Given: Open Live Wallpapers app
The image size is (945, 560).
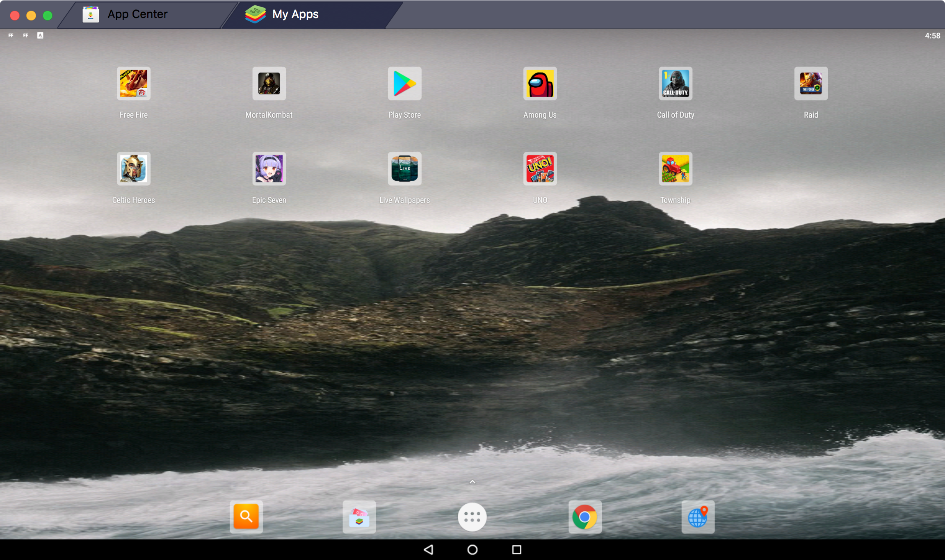Looking at the screenshot, I should [x=404, y=168].
